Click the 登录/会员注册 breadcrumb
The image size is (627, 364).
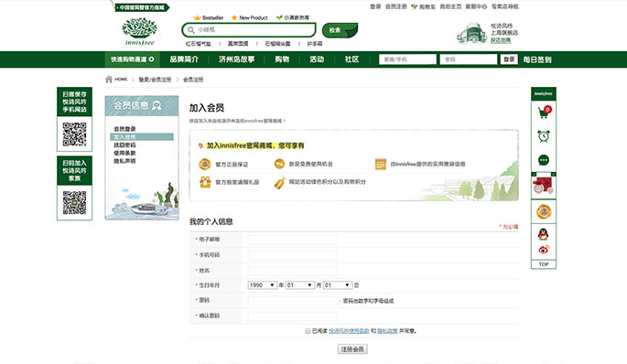tap(155, 80)
